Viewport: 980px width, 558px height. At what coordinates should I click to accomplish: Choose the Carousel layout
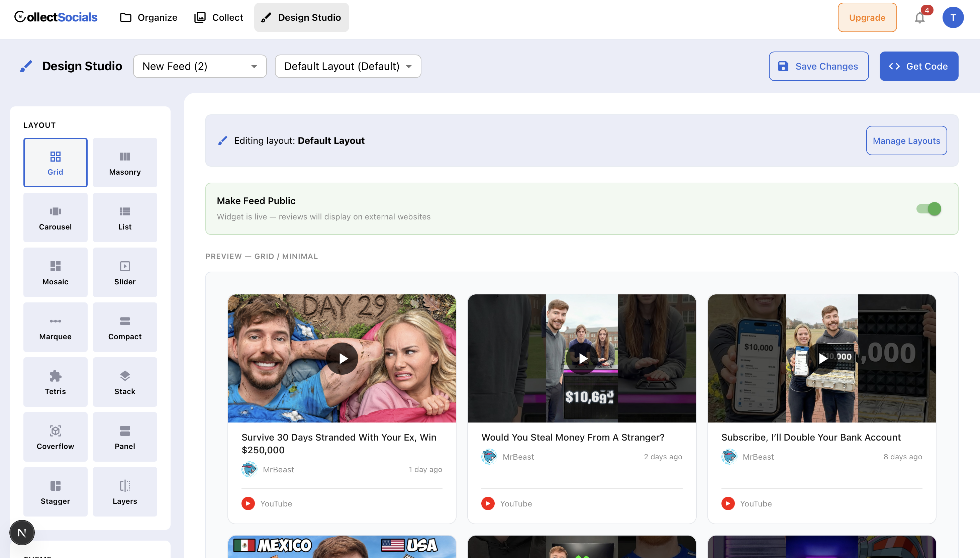coord(55,217)
